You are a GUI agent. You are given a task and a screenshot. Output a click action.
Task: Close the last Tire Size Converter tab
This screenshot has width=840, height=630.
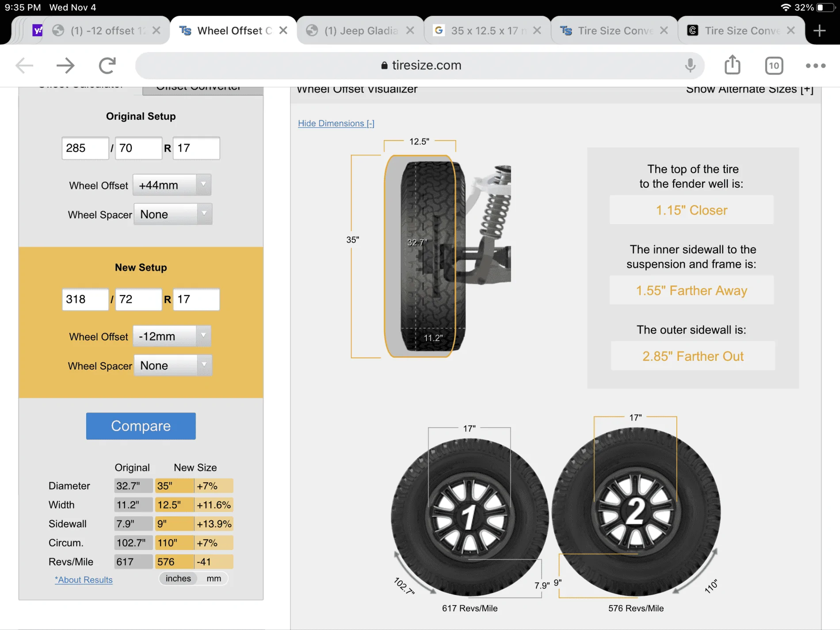(791, 31)
